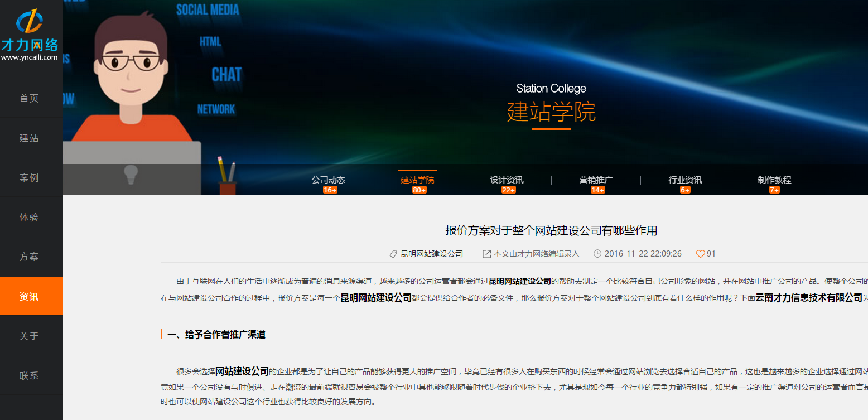
Task: Select the highlighted 建站学院 tab
Action: pyautogui.click(x=417, y=180)
